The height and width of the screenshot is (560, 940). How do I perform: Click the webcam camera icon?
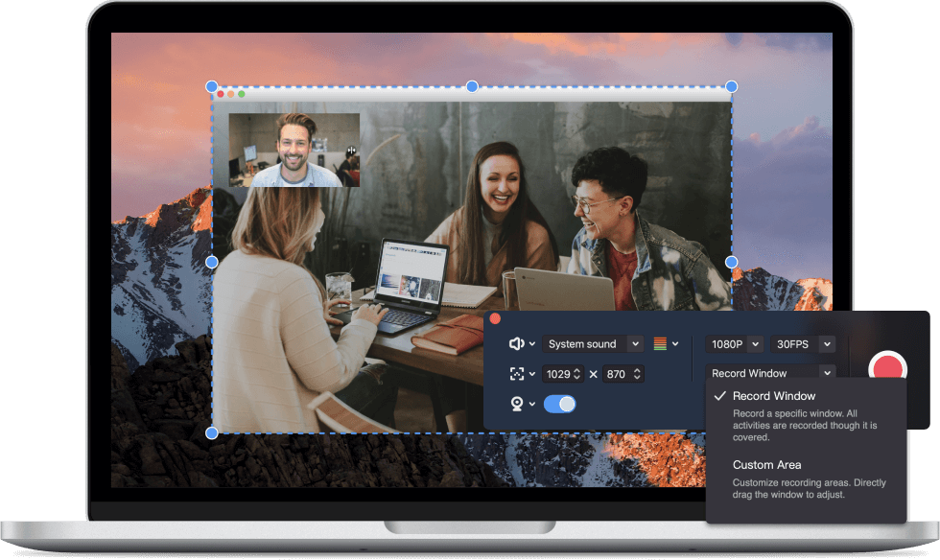click(516, 404)
